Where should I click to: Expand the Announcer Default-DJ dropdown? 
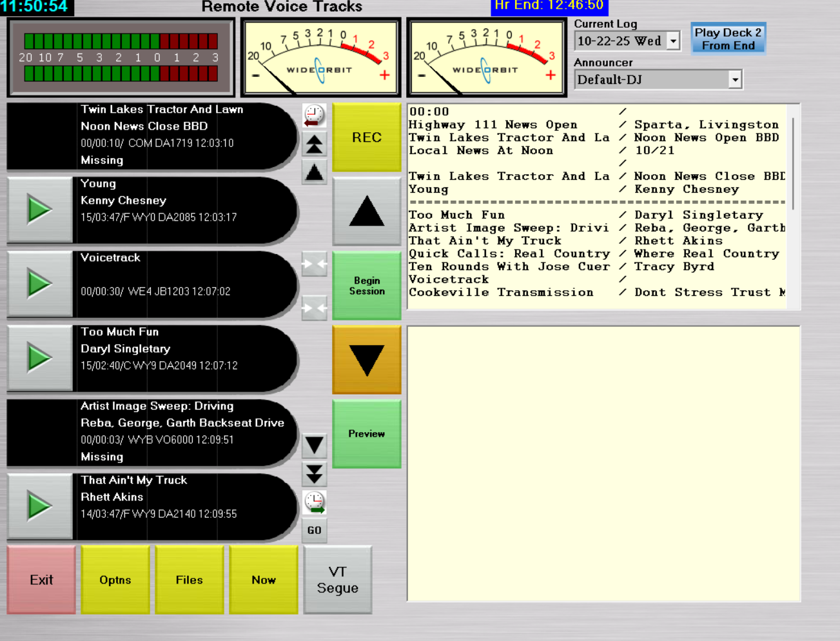click(x=734, y=80)
